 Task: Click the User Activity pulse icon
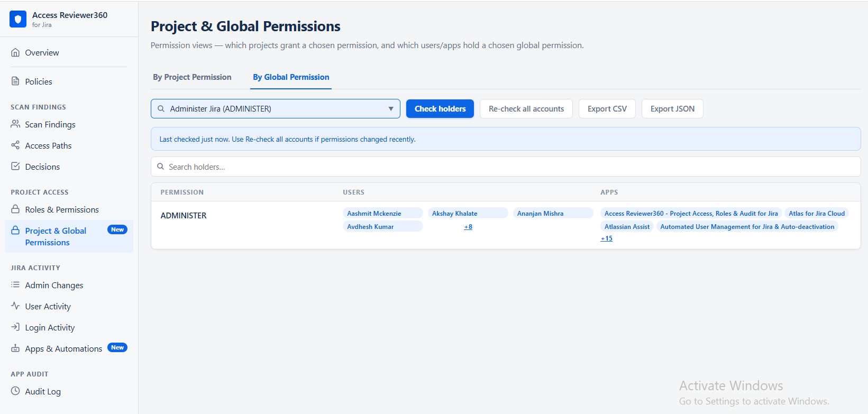(x=15, y=306)
